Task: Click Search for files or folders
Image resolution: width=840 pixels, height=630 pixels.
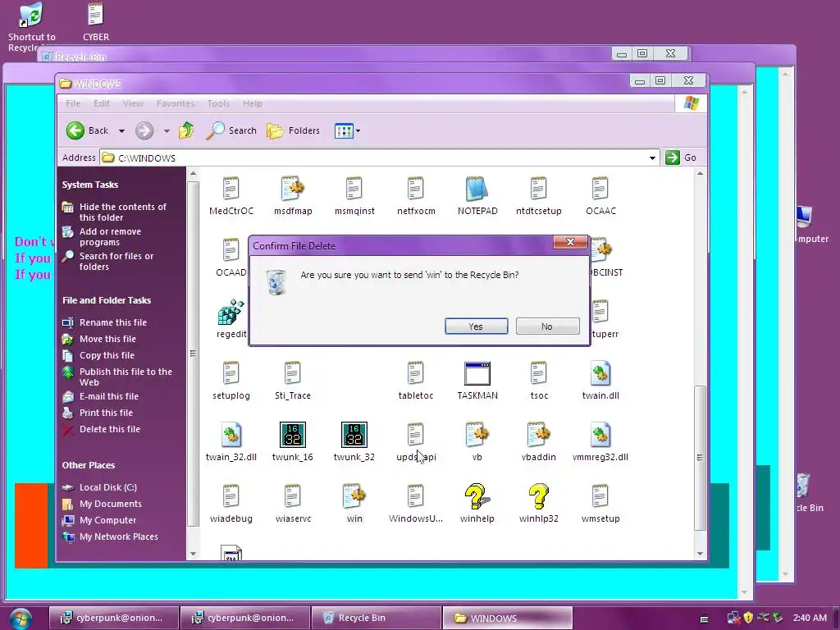Action: point(116,262)
